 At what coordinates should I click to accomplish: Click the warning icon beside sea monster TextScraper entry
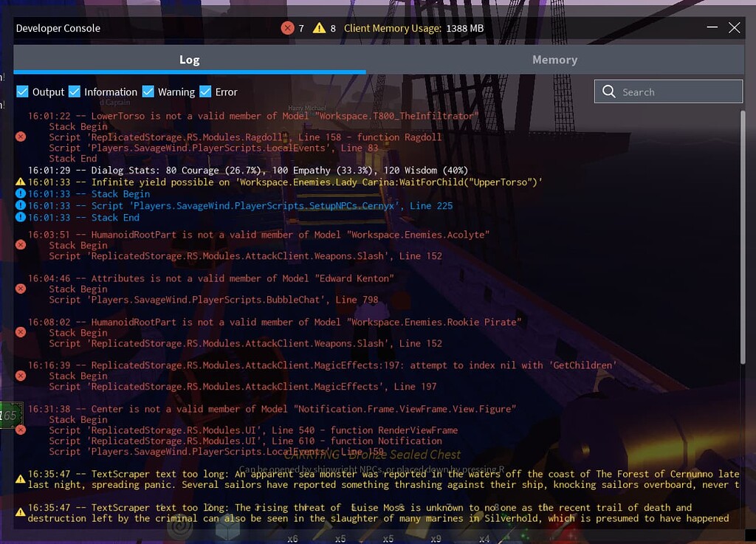pyautogui.click(x=21, y=479)
